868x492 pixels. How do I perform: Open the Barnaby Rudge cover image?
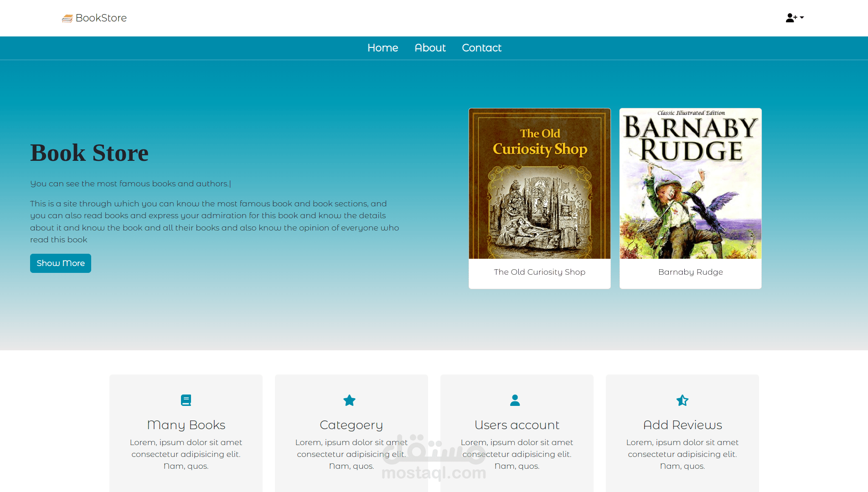(691, 184)
